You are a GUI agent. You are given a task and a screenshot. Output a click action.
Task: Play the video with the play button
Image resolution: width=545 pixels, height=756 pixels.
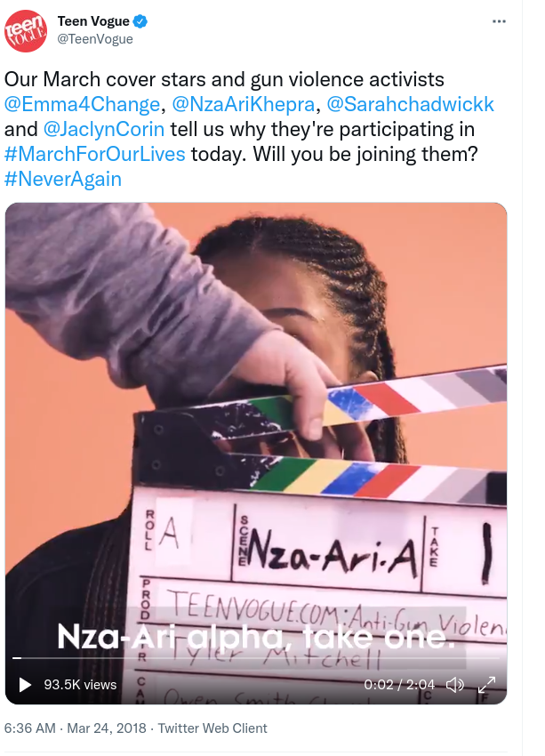pos(25,685)
